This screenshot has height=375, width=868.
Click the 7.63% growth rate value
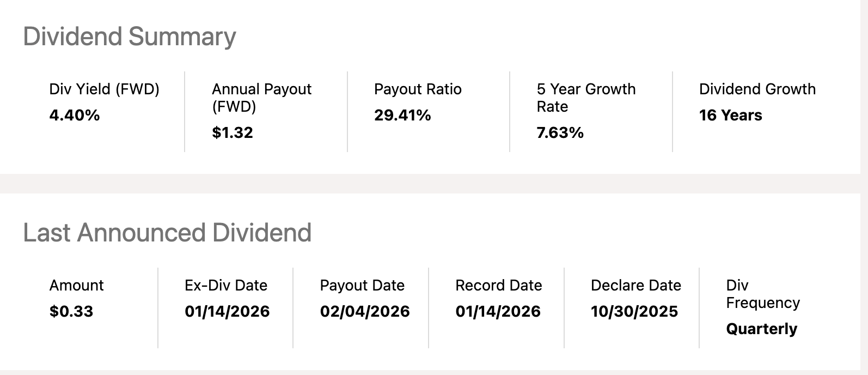(560, 133)
